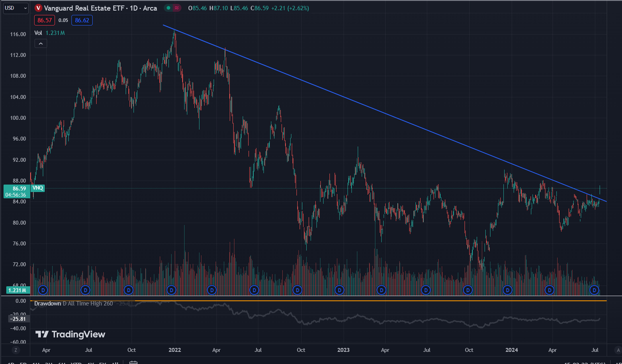Click the Vol indicator legend label
This screenshot has width=622, height=364.
pos(38,33)
